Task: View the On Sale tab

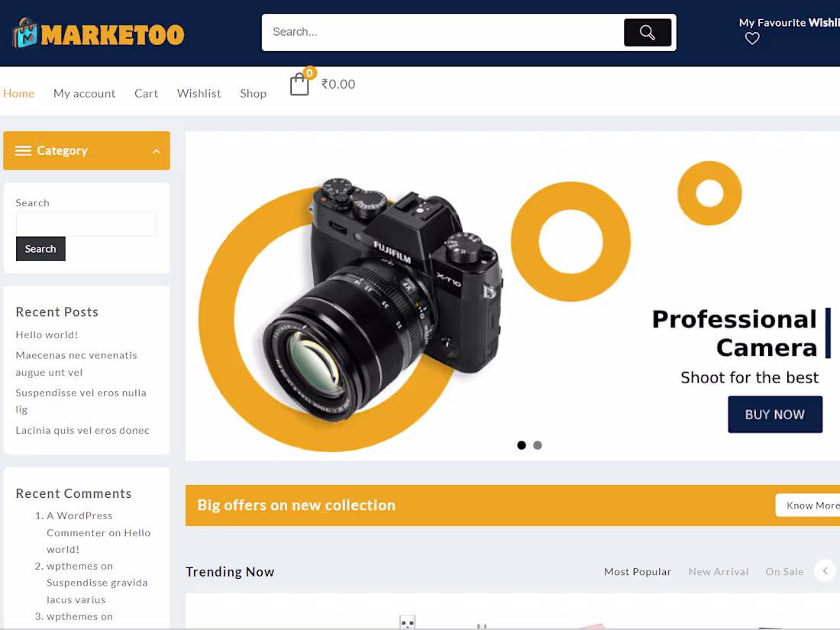Action: click(784, 571)
